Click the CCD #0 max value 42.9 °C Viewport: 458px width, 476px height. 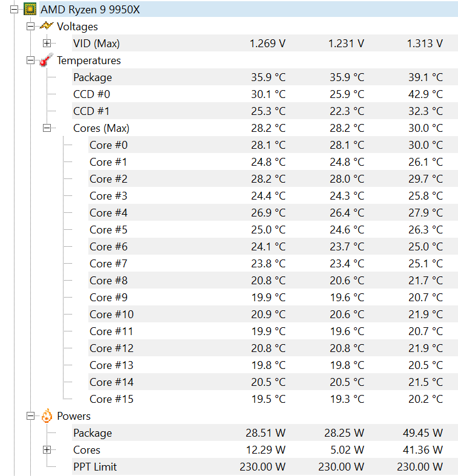(425, 94)
